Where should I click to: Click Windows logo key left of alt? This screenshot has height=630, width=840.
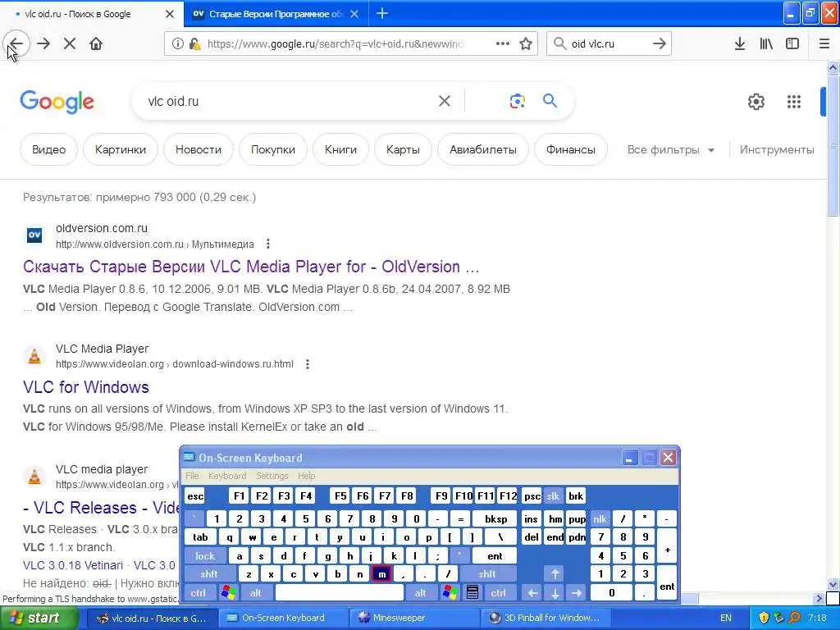point(229,593)
